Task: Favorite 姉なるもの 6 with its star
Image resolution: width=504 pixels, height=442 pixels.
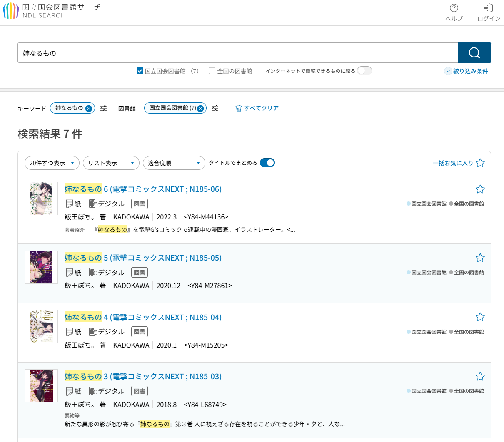Action: (x=480, y=189)
